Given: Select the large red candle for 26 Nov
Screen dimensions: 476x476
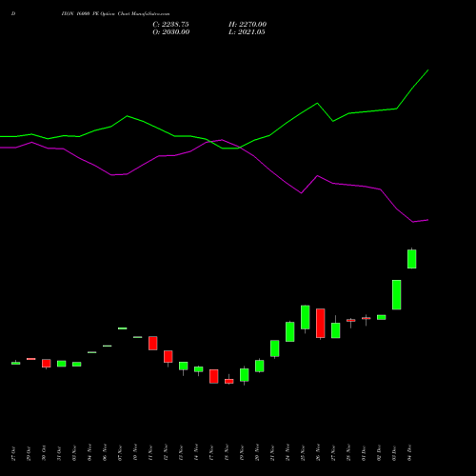Looking at the screenshot, I should click(321, 323).
